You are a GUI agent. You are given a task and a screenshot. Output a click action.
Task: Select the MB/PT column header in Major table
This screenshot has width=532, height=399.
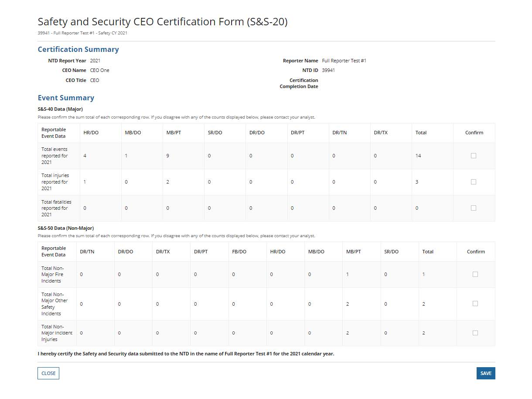pos(174,132)
